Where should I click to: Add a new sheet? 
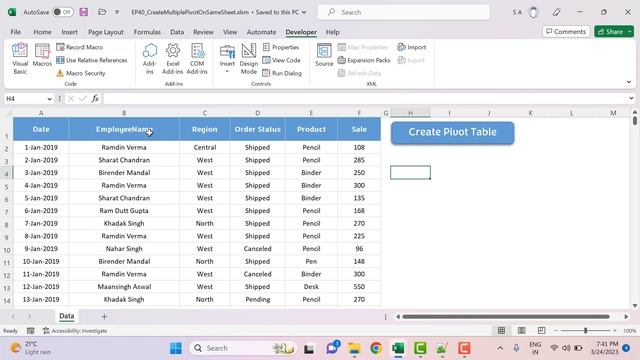pos(104,316)
